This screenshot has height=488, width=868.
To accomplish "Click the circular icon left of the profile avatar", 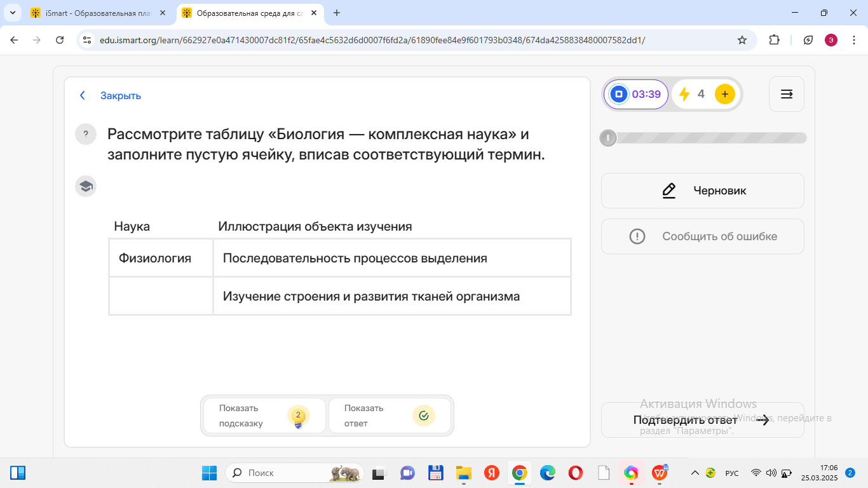I will [x=808, y=40].
